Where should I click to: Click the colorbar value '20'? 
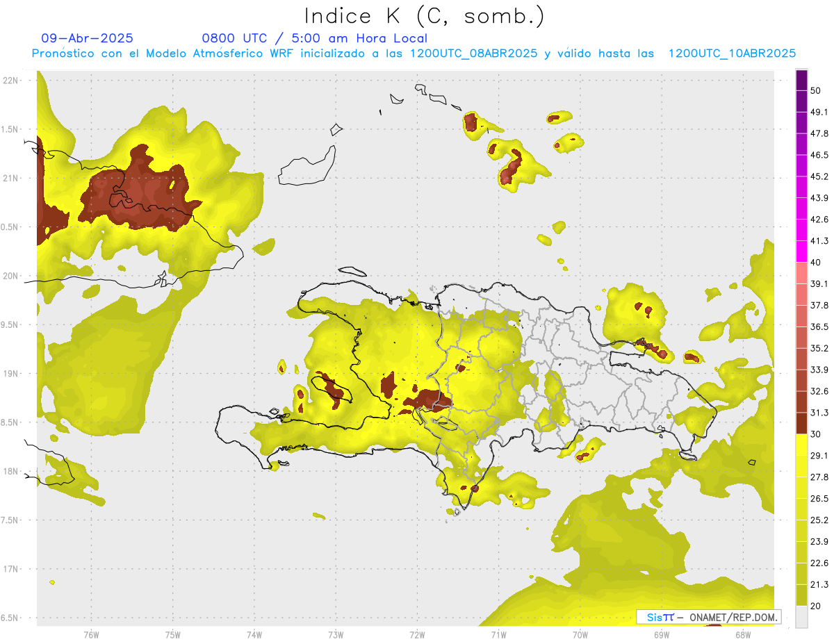click(815, 606)
